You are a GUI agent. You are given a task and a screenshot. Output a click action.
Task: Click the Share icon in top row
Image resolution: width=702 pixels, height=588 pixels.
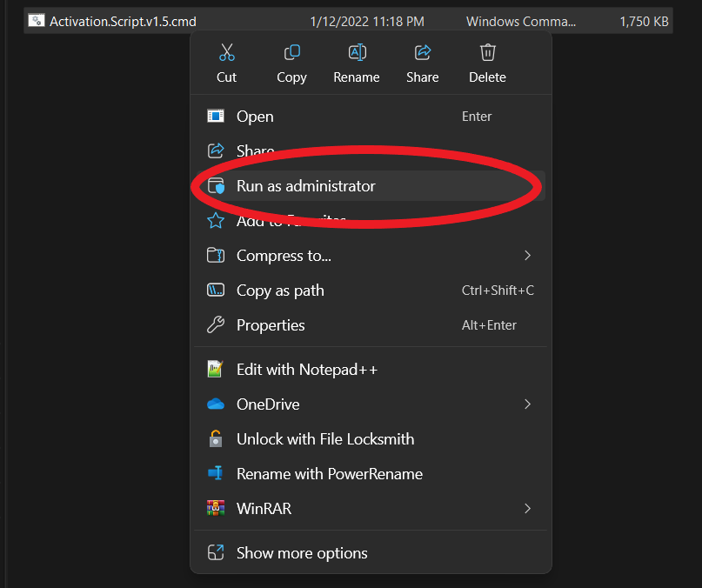pyautogui.click(x=423, y=53)
